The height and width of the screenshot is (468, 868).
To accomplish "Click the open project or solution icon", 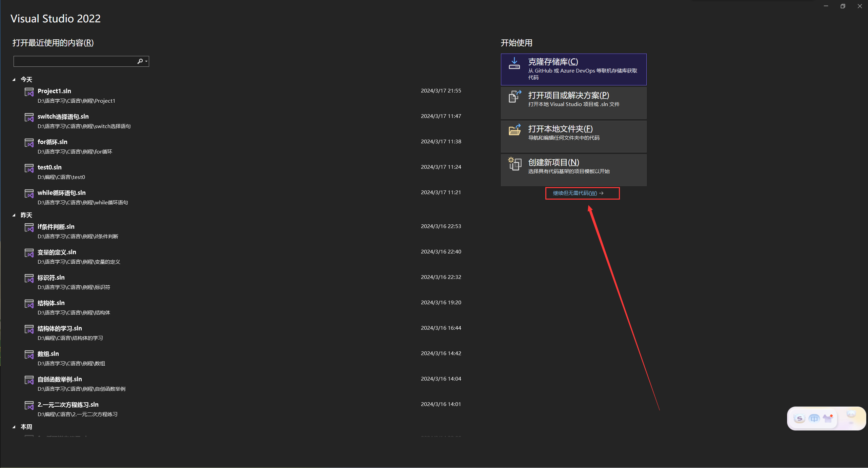I will 515,96.
